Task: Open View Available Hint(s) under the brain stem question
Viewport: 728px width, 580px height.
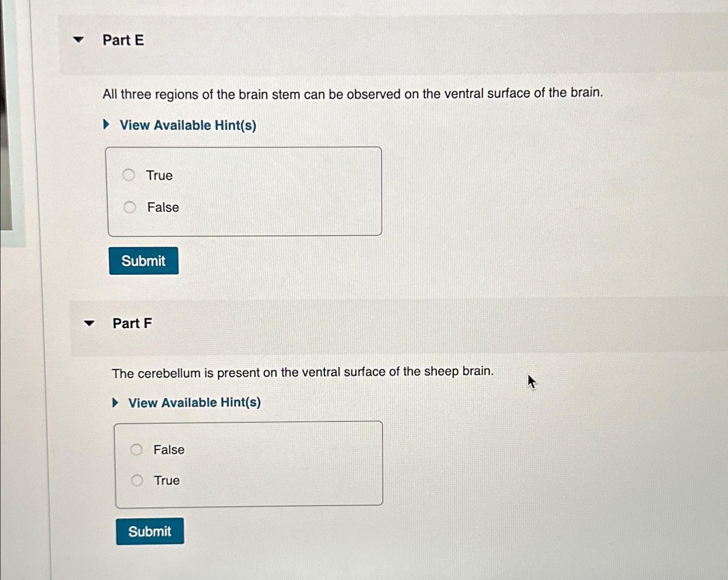Action: coord(188,125)
